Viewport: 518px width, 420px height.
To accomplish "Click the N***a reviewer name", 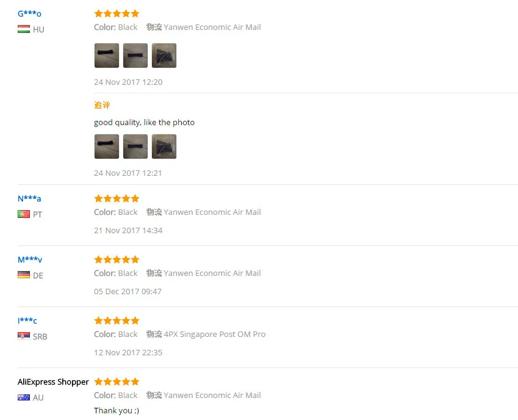I will (x=29, y=198).
